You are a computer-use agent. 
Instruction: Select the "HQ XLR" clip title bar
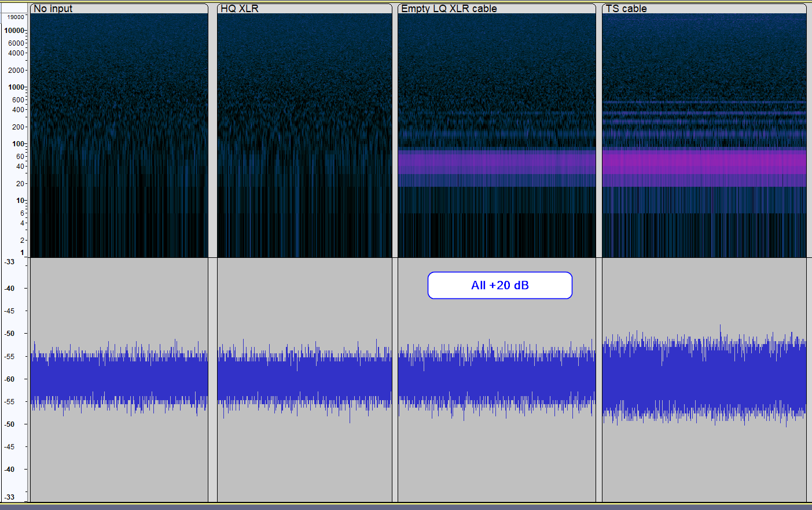[x=304, y=9]
